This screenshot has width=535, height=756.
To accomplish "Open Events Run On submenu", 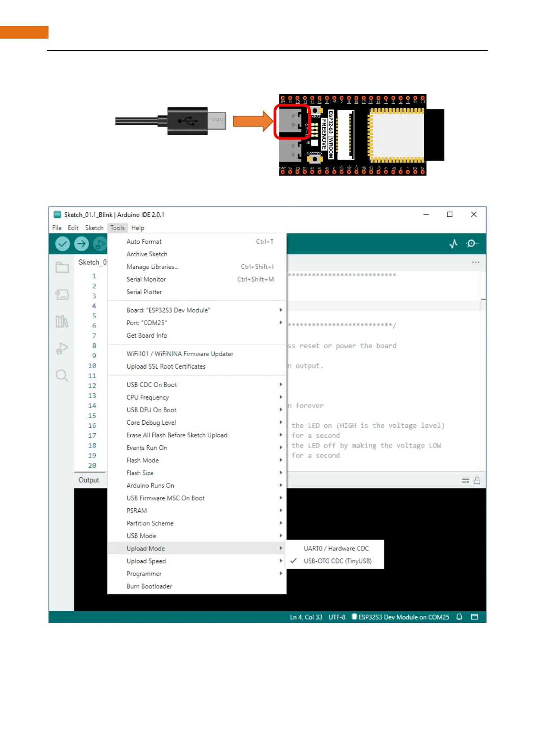I will [197, 448].
